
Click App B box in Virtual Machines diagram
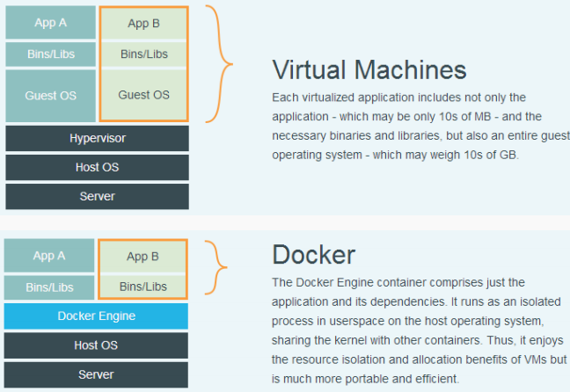(144, 24)
